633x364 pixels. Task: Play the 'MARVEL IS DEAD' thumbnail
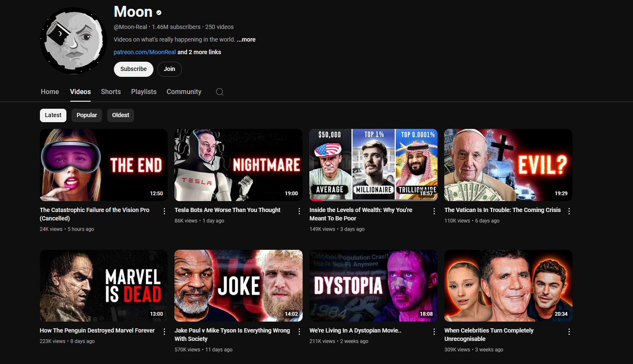point(104,285)
